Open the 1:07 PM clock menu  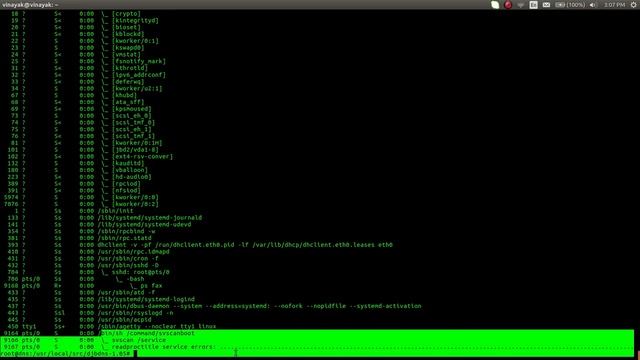point(614,5)
